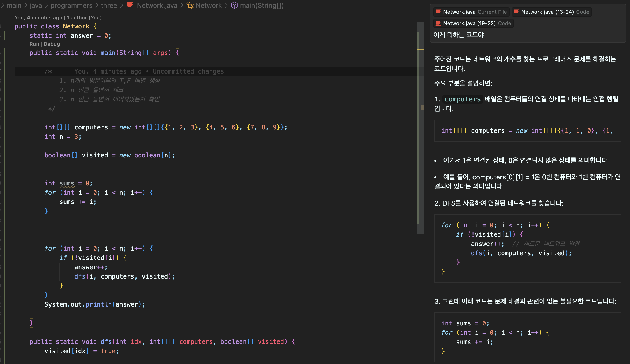Click Java icon on the 19-22 chip

438,23
